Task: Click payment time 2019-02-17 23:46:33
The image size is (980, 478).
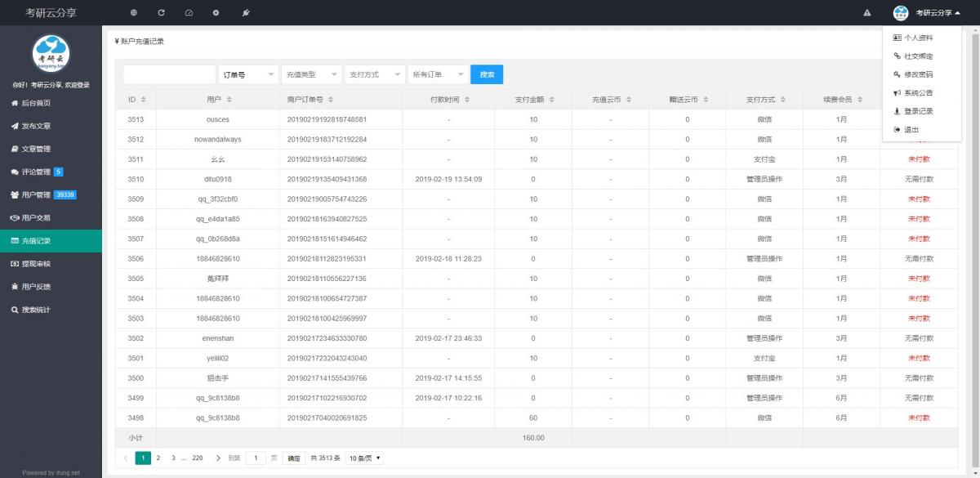Action: click(448, 337)
